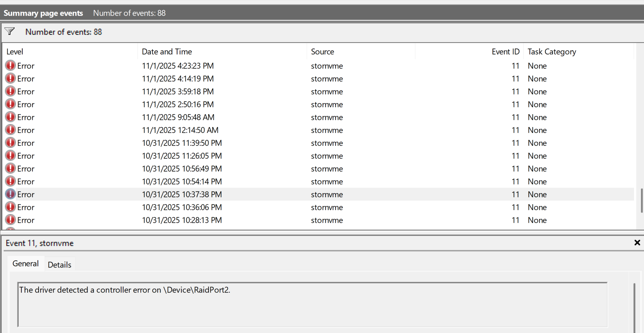Click error icon for selected 10:37:38 PM event
644x333 pixels.
10,194
